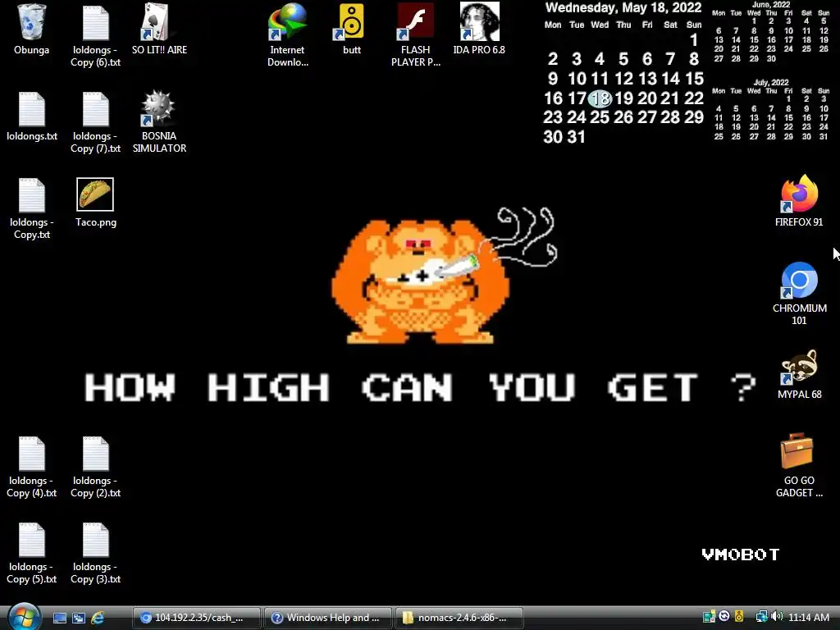Select loldongs.txt file icon
The image size is (840, 630).
(32, 116)
